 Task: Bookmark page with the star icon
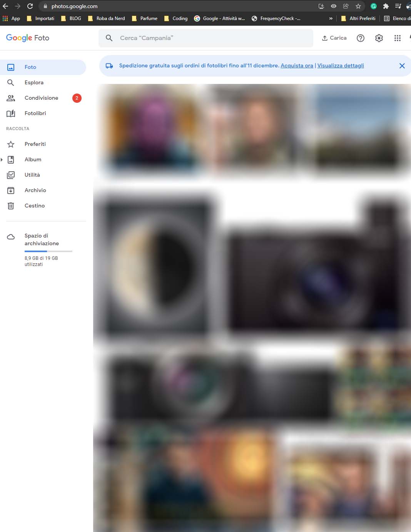358,6
